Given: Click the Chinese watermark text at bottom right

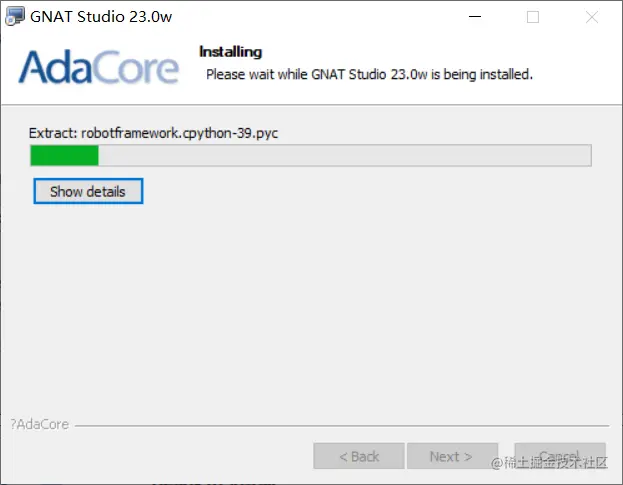Looking at the screenshot, I should point(549,462).
